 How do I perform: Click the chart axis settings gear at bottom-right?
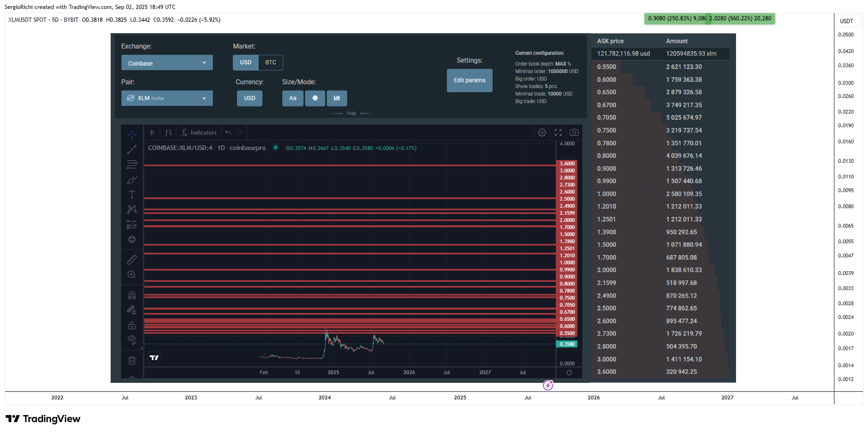point(569,372)
